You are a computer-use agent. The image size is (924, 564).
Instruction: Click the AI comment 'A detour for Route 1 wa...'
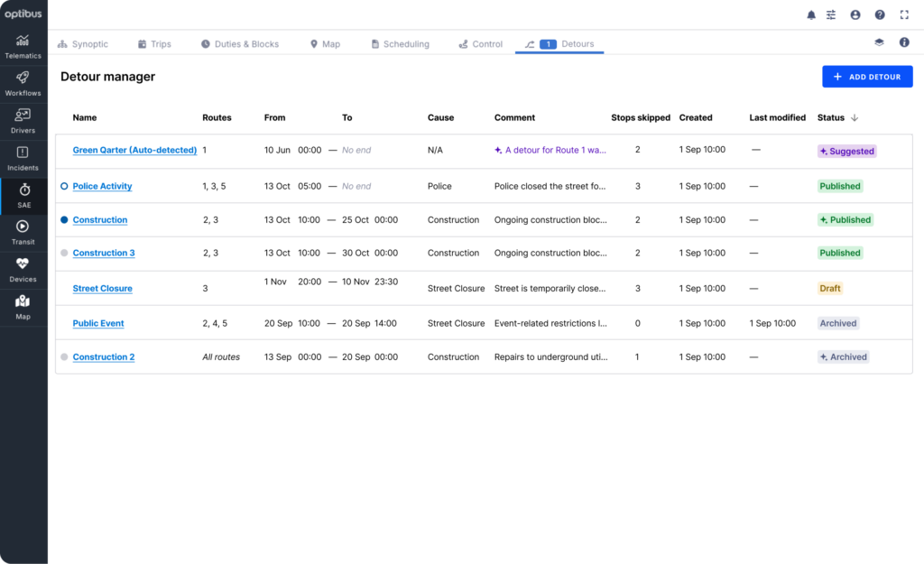550,150
